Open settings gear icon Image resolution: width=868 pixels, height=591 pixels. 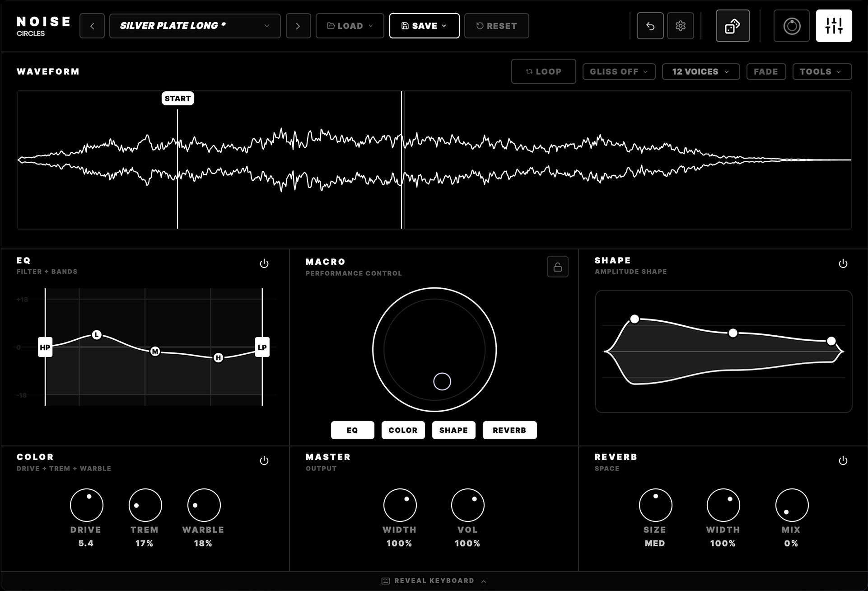point(681,26)
